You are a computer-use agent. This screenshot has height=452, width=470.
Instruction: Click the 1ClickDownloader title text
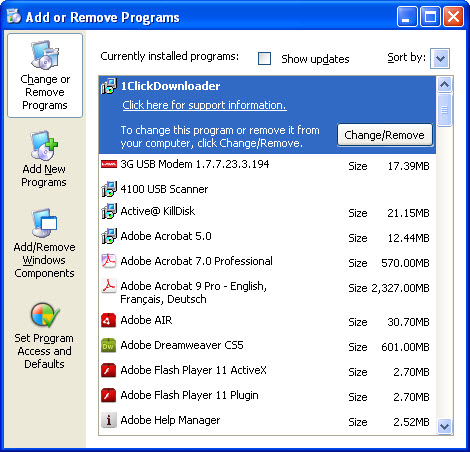[170, 86]
